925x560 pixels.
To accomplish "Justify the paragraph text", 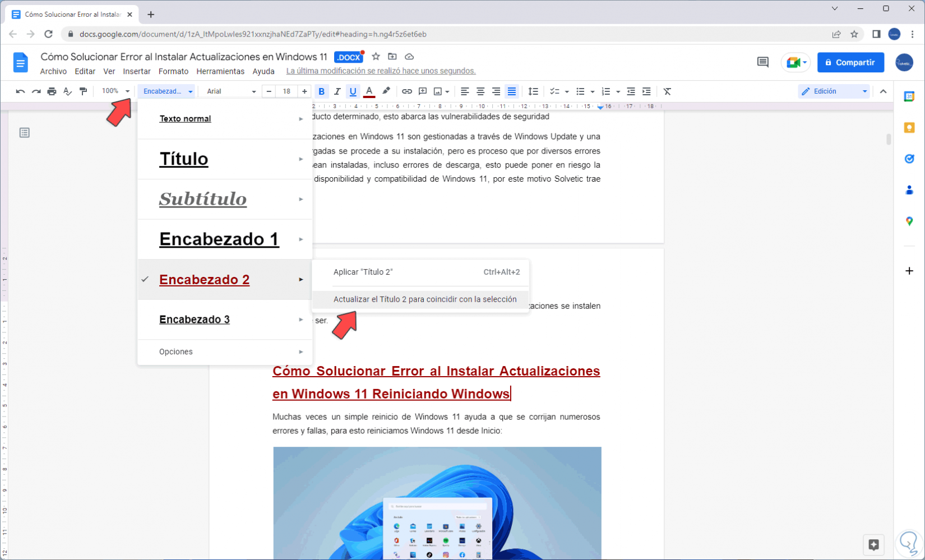I will pos(512,91).
